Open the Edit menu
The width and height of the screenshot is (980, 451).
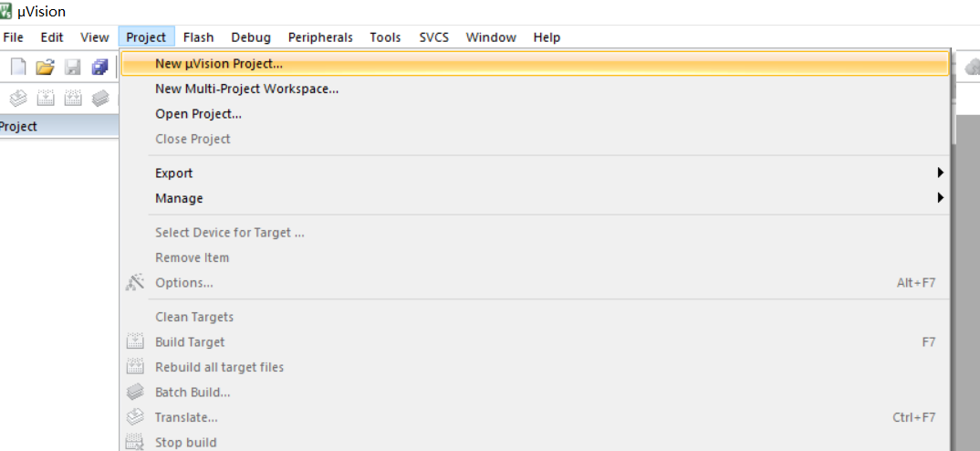[52, 37]
